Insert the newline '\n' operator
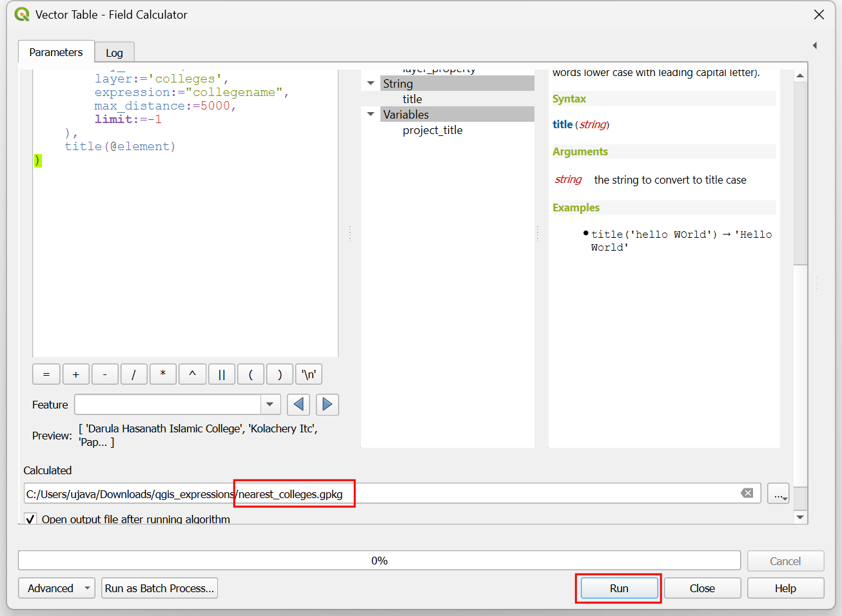The height and width of the screenshot is (616, 842). 309,374
